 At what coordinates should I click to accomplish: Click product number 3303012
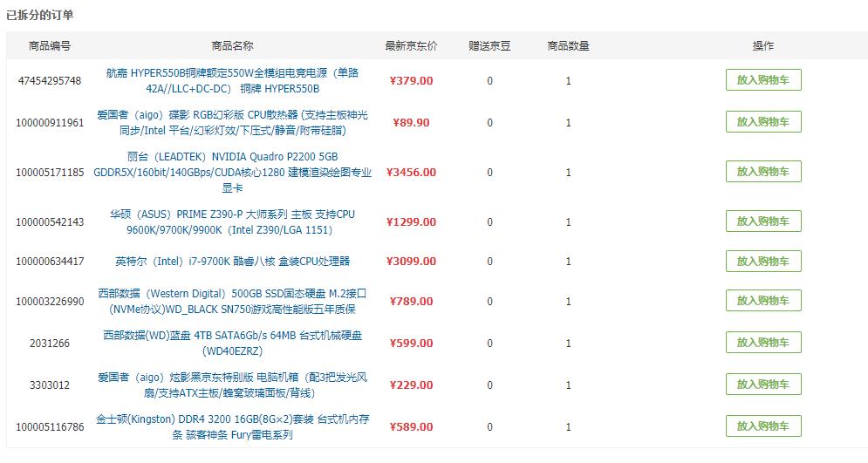click(x=50, y=385)
